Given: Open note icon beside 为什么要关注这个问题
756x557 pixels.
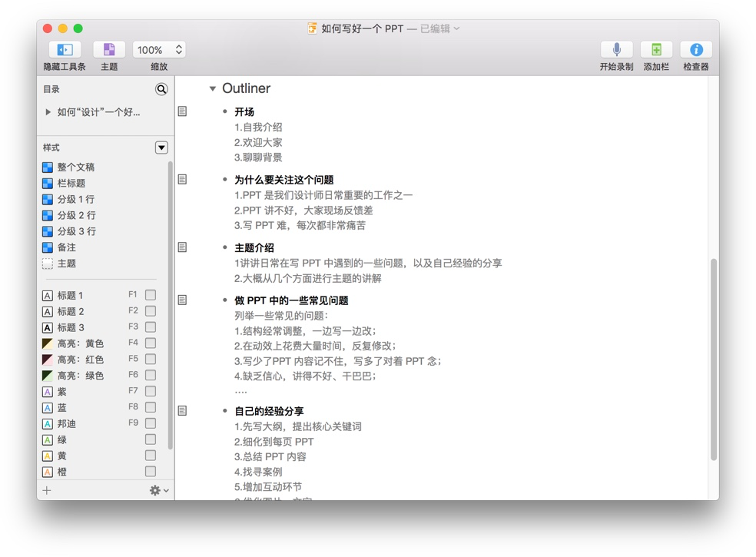Looking at the screenshot, I should 182,180.
